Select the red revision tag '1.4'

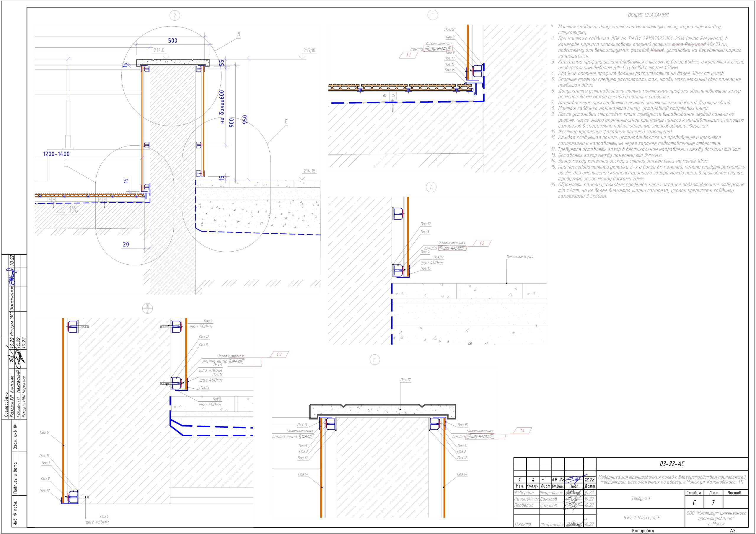(x=522, y=431)
